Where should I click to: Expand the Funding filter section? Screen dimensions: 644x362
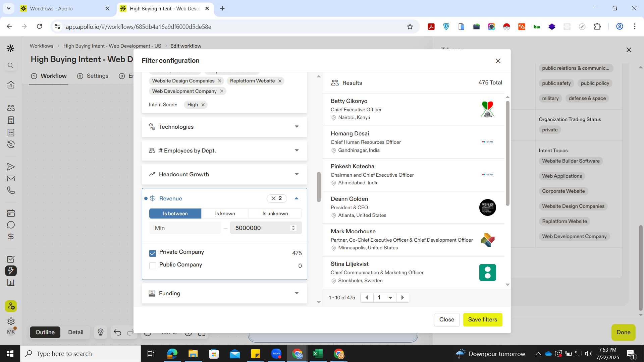224,293
